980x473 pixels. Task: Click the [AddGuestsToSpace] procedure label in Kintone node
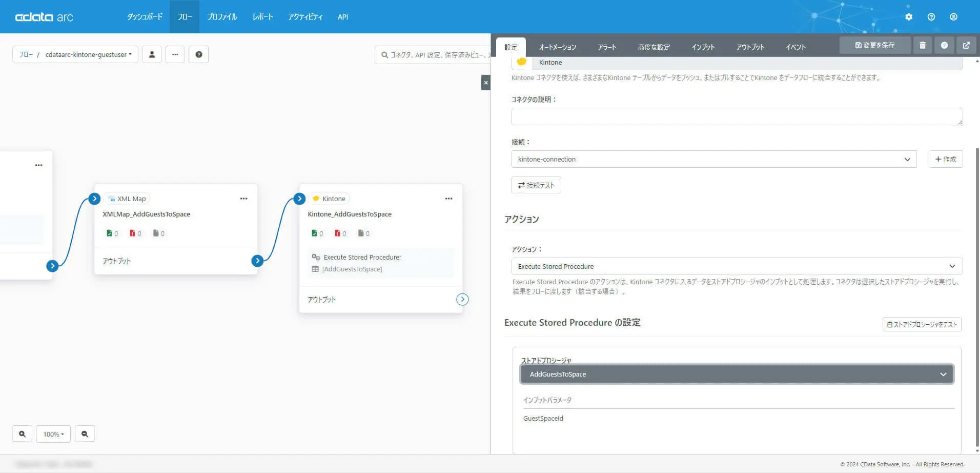352,269
